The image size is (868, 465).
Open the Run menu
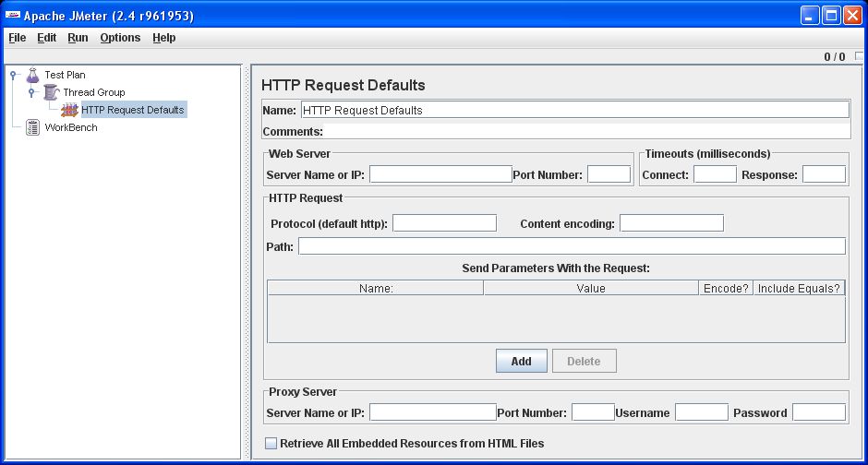(x=78, y=38)
